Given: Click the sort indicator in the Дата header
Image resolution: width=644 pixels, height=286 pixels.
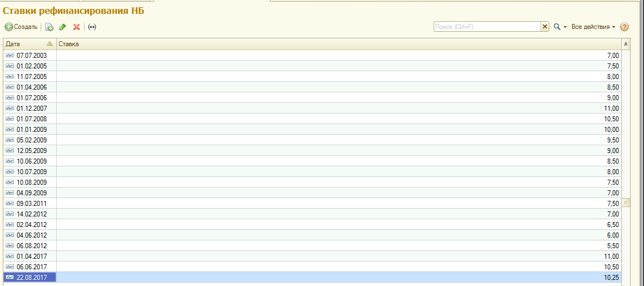Looking at the screenshot, I should [50, 44].
